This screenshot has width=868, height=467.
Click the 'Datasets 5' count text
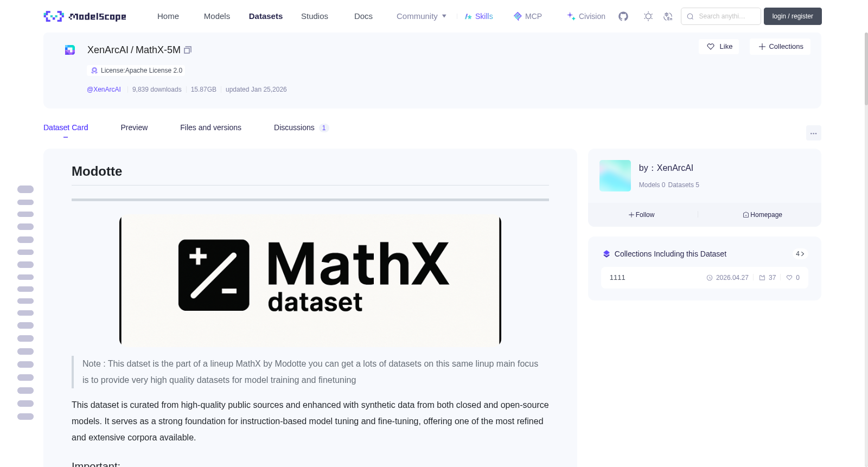(x=684, y=185)
